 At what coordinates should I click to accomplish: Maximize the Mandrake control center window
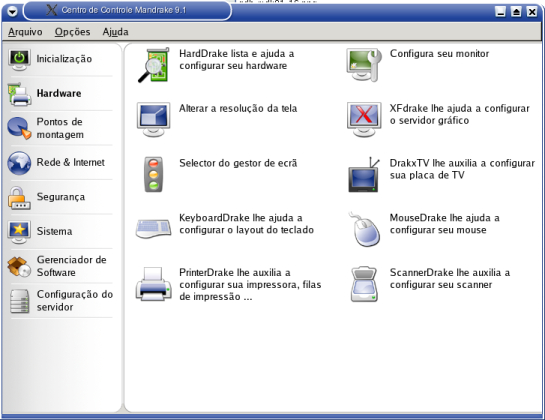516,12
